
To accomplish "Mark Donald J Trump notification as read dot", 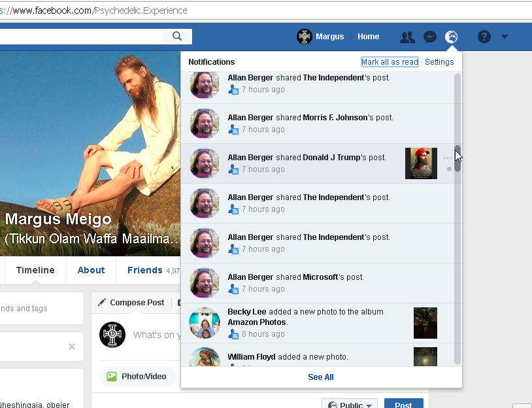I will click(x=449, y=169).
